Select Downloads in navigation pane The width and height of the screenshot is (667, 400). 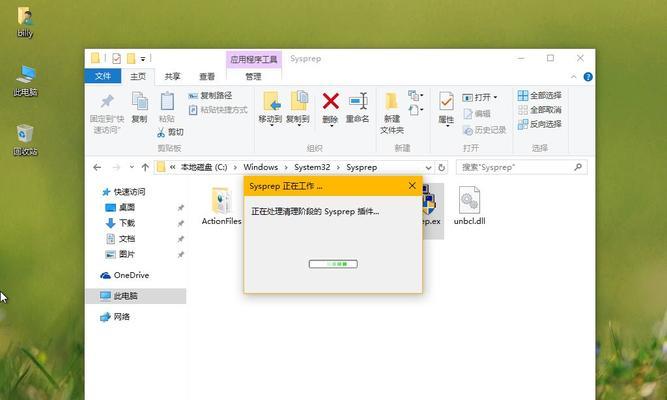point(120,223)
